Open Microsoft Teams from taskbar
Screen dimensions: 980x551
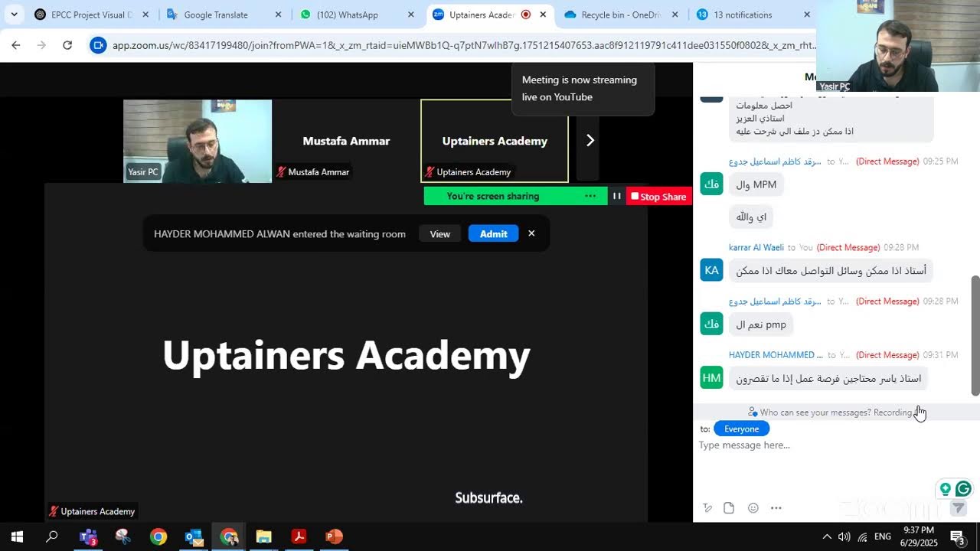click(x=88, y=536)
